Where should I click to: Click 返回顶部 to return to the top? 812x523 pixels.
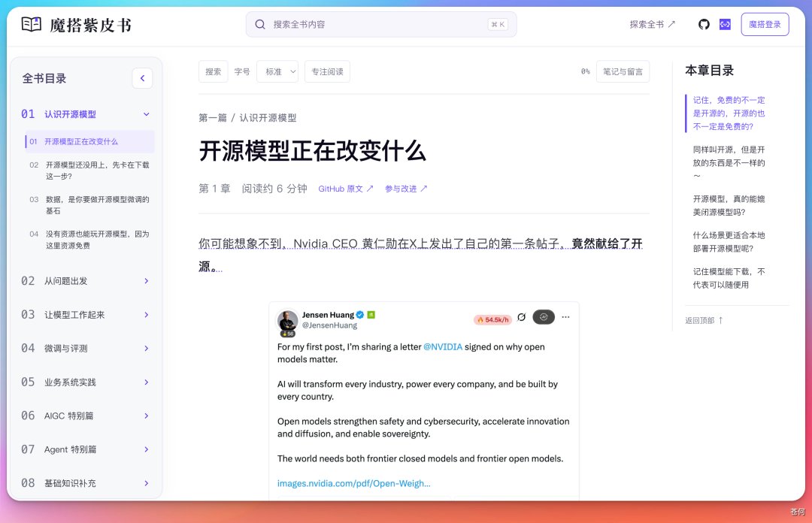[x=704, y=321]
